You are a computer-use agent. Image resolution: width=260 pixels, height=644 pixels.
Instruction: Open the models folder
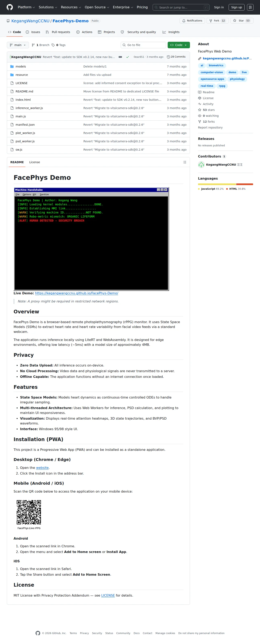coord(21,66)
